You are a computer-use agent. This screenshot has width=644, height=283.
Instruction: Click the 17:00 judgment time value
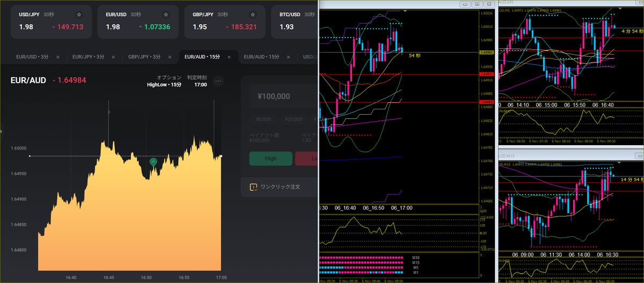(201, 85)
